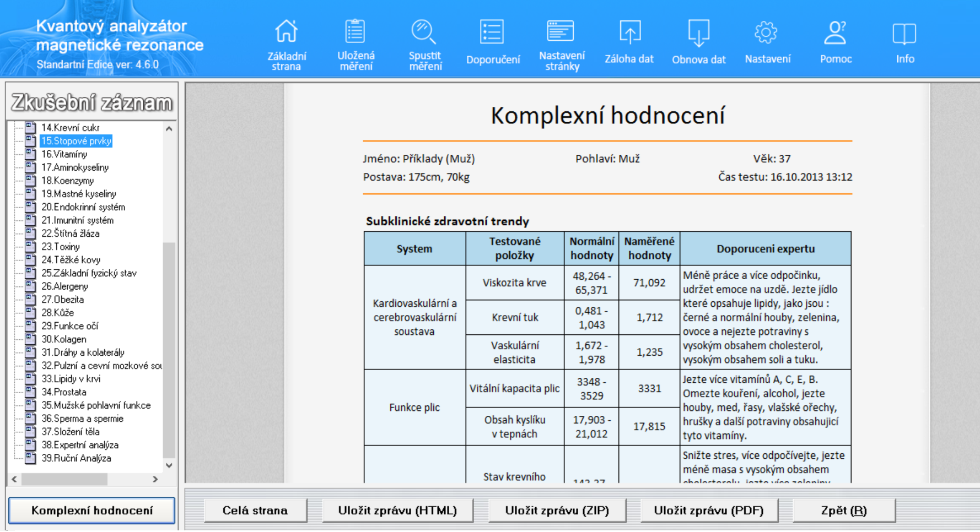Click Krevní tuk table cell
The height and width of the screenshot is (532, 980).
tap(515, 317)
